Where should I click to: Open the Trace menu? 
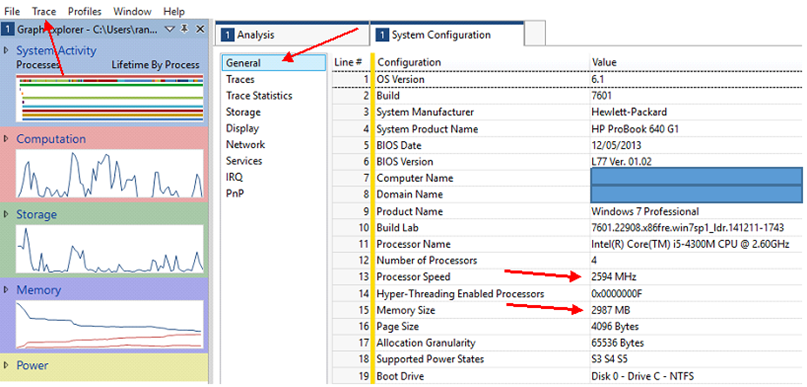tap(44, 11)
